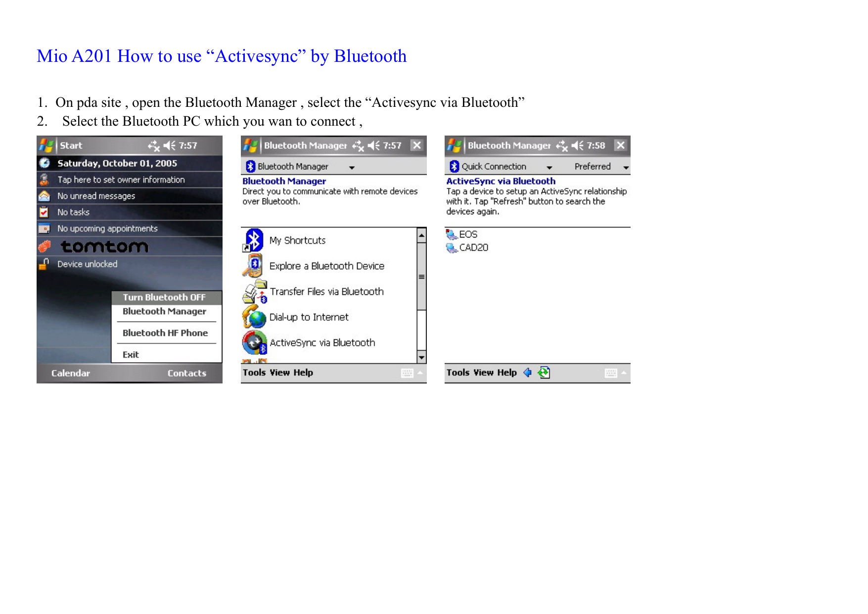Image resolution: width=868 pixels, height=614 pixels.
Task: Open View menu in middle screen
Action: pyautogui.click(x=280, y=373)
